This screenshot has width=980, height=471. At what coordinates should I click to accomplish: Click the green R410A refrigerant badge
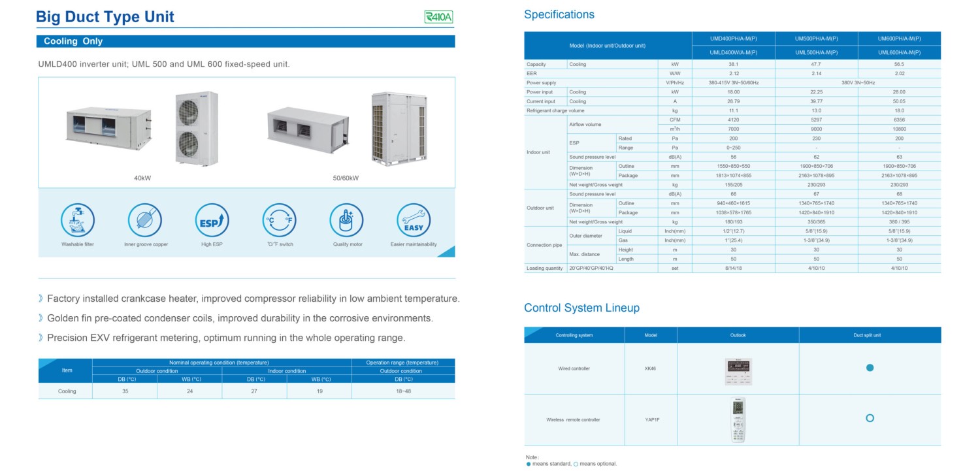[438, 17]
